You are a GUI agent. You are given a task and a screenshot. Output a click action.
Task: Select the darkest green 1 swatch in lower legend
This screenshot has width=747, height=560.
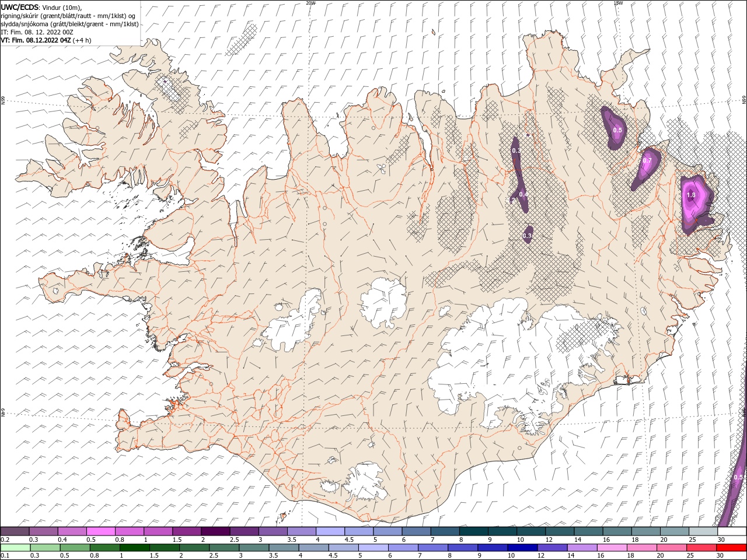click(135, 548)
